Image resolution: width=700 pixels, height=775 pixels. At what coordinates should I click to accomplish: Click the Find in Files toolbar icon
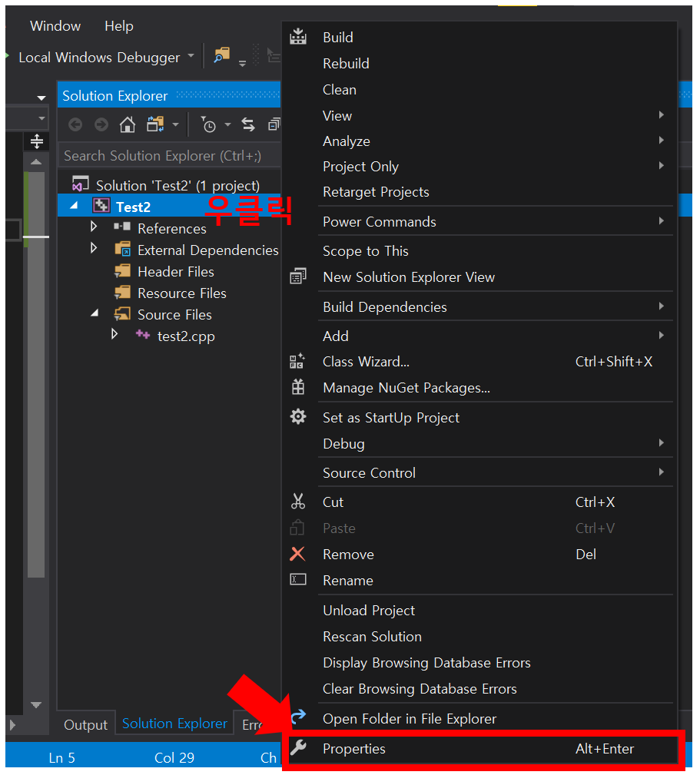tap(221, 55)
